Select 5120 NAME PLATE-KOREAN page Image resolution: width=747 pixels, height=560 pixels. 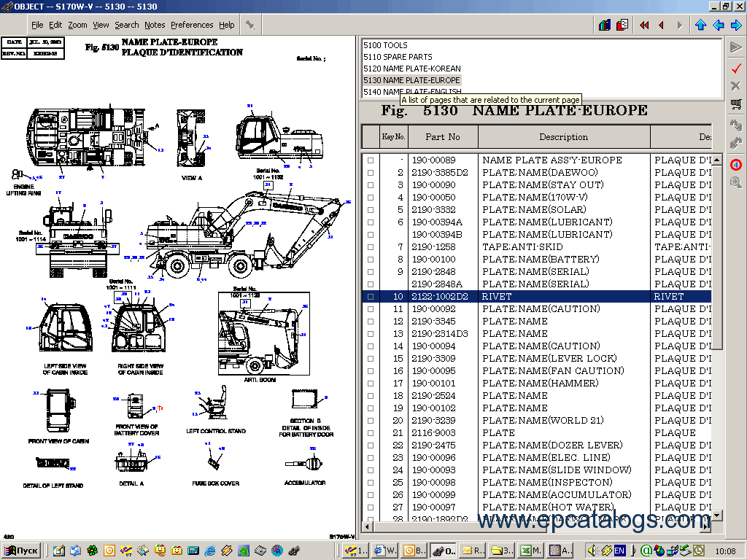(x=412, y=69)
